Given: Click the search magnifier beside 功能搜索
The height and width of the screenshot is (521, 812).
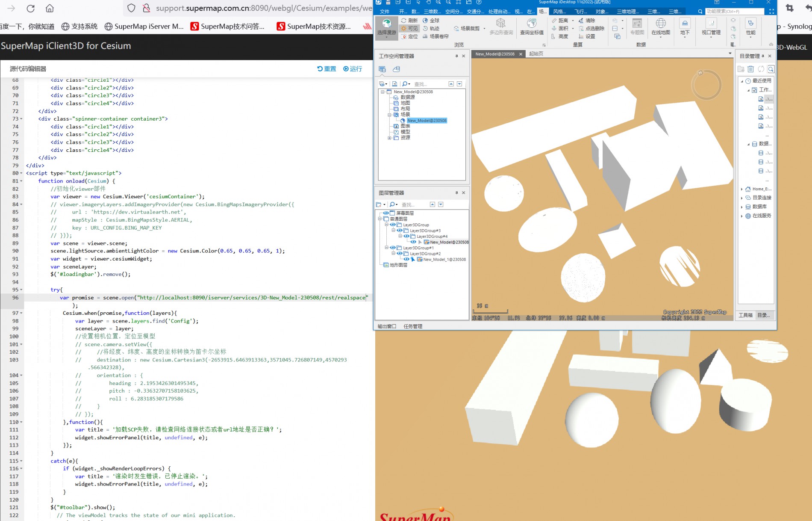Looking at the screenshot, I should (700, 12).
